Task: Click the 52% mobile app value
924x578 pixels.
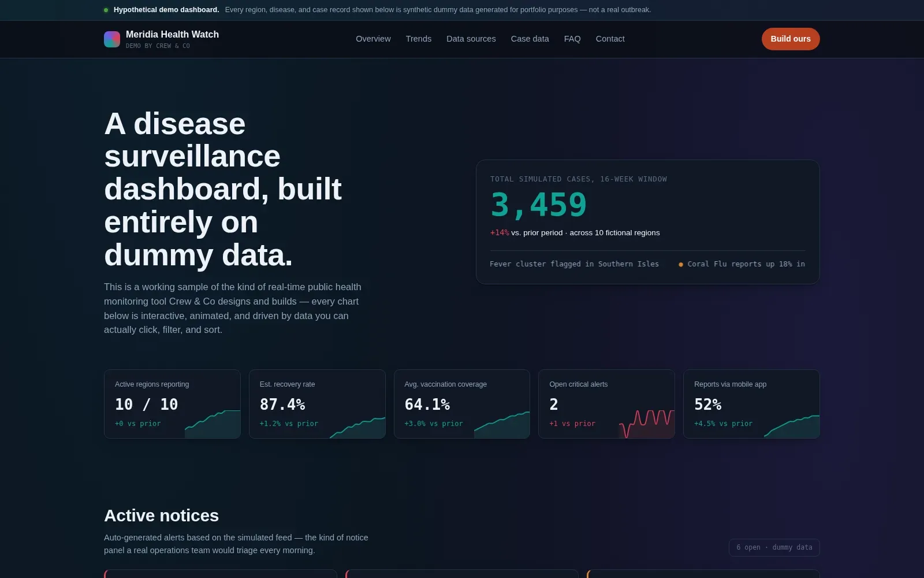Action: point(708,405)
